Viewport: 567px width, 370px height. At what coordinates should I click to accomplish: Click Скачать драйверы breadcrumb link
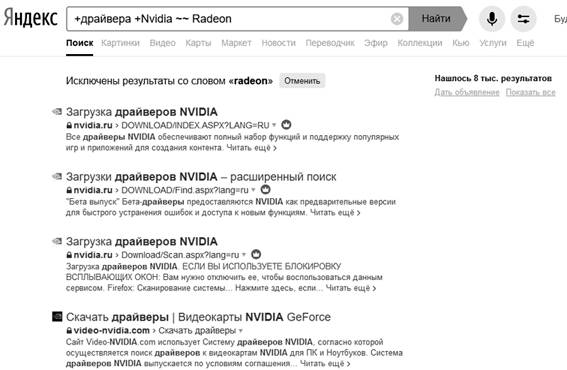pos(197,330)
